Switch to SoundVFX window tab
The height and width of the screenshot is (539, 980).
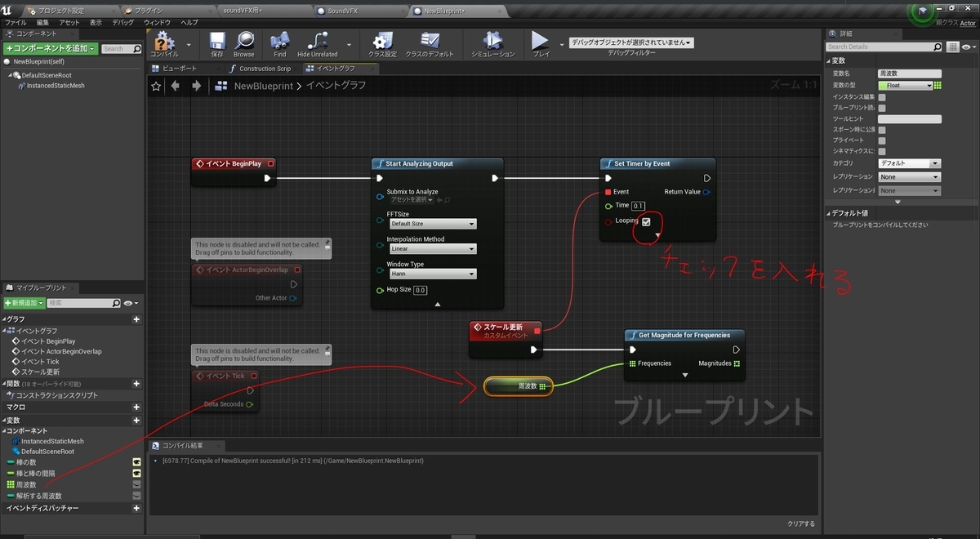pyautogui.click(x=343, y=11)
